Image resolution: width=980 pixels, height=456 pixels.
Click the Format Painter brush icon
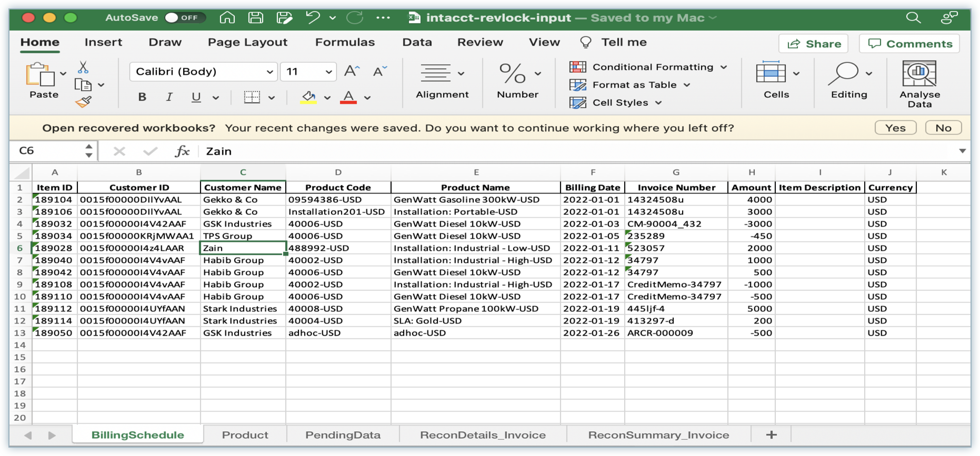[83, 102]
